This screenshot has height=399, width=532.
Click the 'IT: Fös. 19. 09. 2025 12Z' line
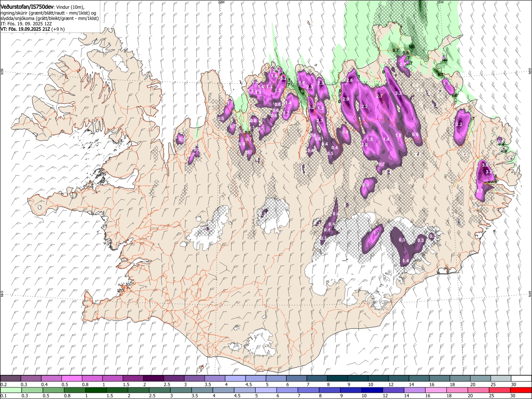pyautogui.click(x=26, y=24)
